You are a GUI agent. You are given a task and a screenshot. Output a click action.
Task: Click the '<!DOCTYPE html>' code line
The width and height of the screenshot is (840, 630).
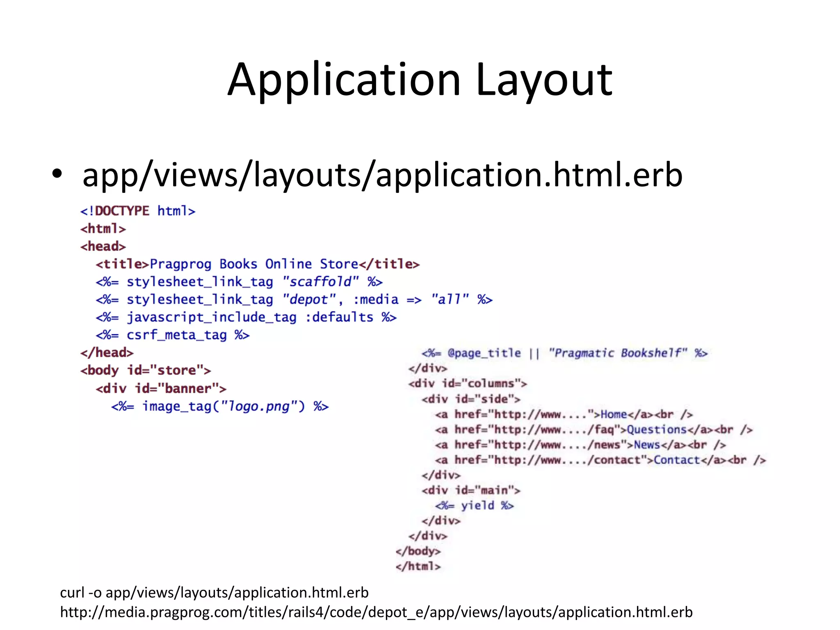pyautogui.click(x=138, y=211)
